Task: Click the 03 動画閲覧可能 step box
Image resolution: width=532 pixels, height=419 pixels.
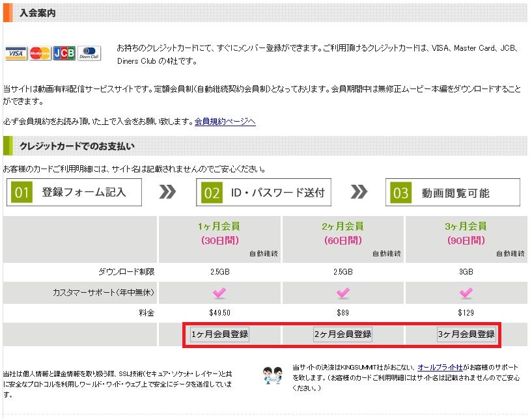Action: coord(453,192)
